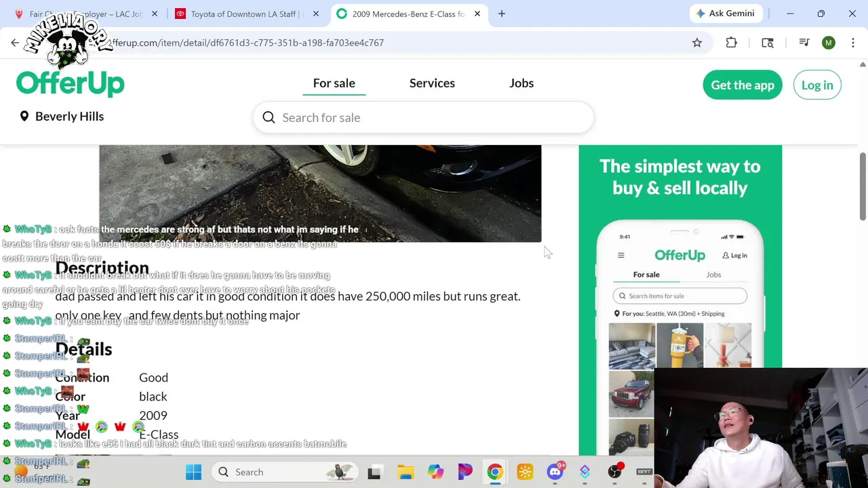Click the OfferUp logo

click(x=70, y=83)
